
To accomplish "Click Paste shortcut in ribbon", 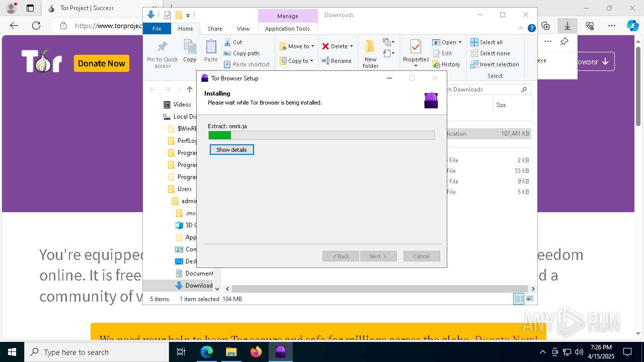I will pos(247,64).
